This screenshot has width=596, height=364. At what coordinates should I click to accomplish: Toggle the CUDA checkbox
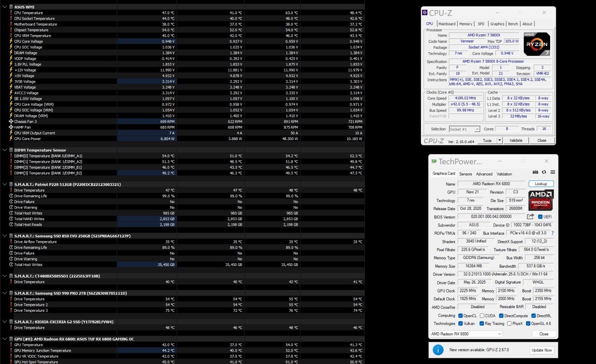coord(482,316)
